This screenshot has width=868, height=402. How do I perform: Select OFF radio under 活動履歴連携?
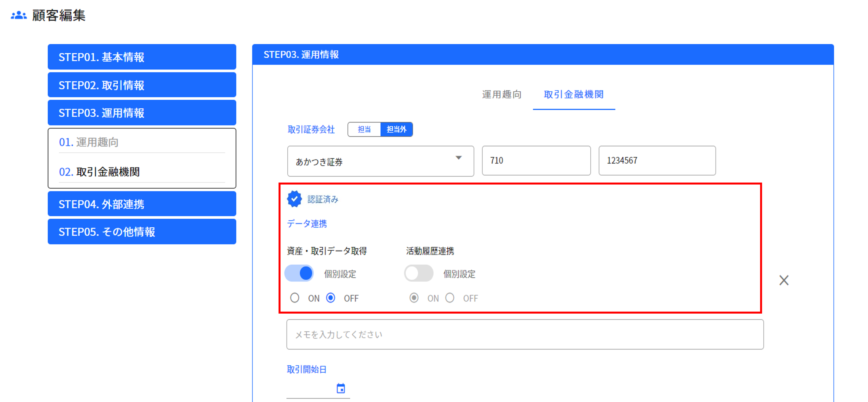450,298
